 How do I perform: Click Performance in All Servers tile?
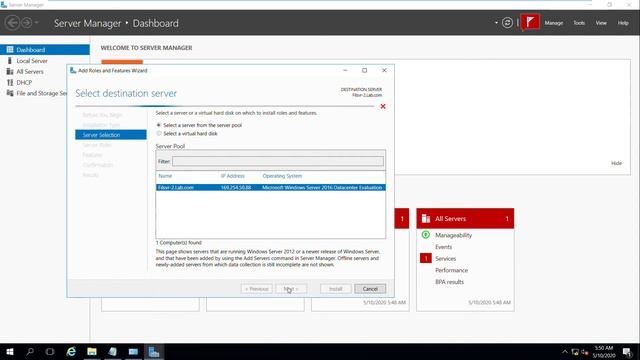pos(451,270)
